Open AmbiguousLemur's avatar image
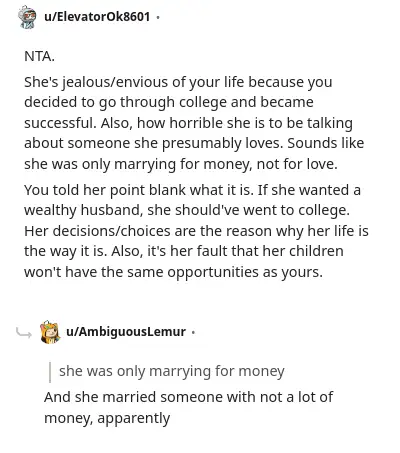Screen dimensions: 400x453 pos(50,332)
